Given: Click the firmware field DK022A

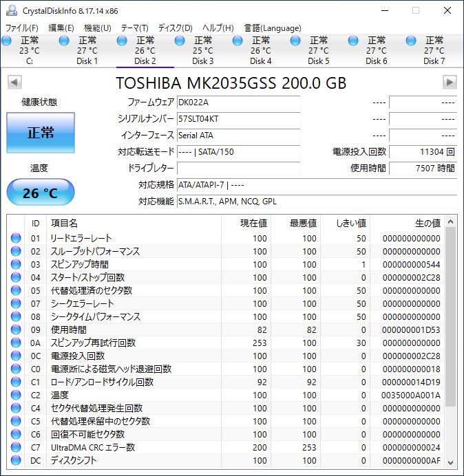Looking at the screenshot, I should click(x=238, y=102).
